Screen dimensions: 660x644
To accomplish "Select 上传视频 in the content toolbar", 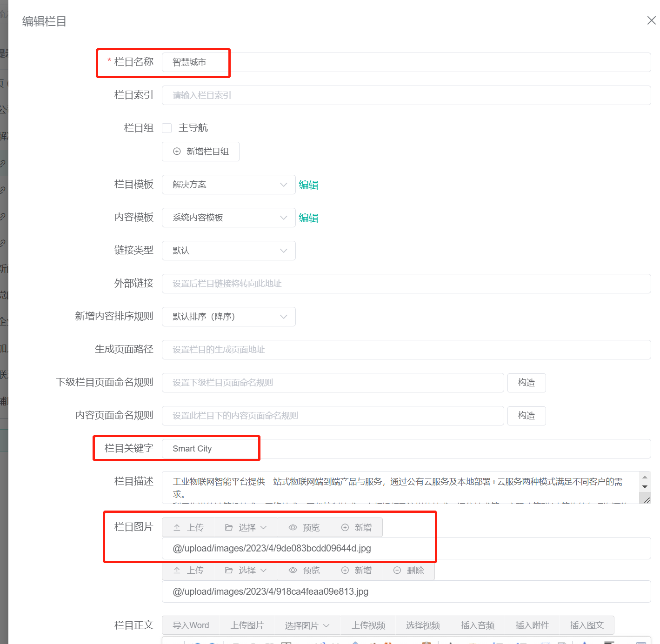I will [x=368, y=625].
